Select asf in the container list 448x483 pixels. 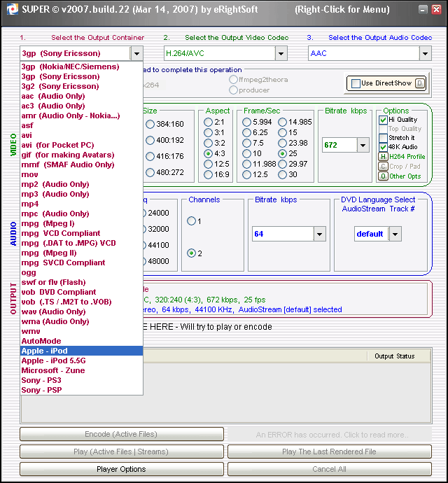[82, 126]
